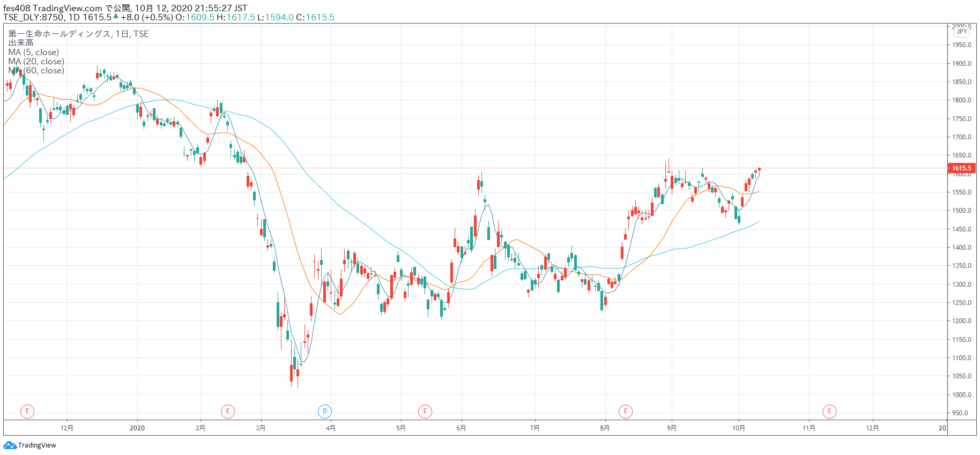Image resolution: width=980 pixels, height=455 pixels.
Task: Click the earnings E marker in May
Action: coord(425,412)
